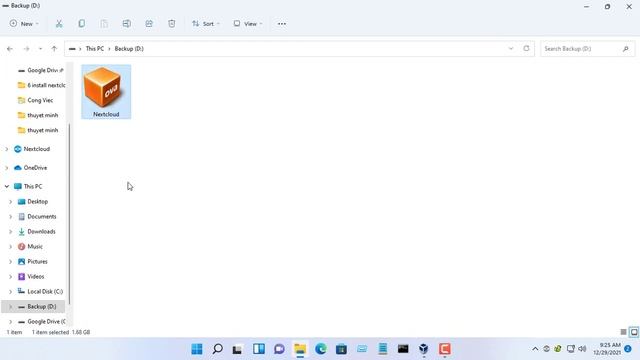Open Mail app from taskbar
Viewport: 640px width, 360px height.
click(x=362, y=349)
